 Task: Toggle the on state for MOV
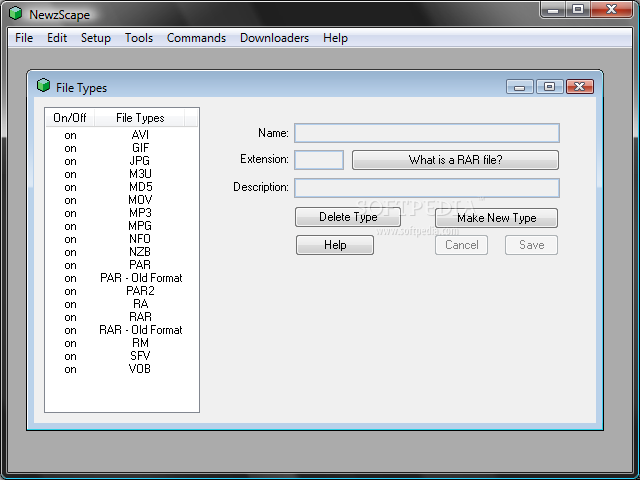pyautogui.click(x=70, y=200)
